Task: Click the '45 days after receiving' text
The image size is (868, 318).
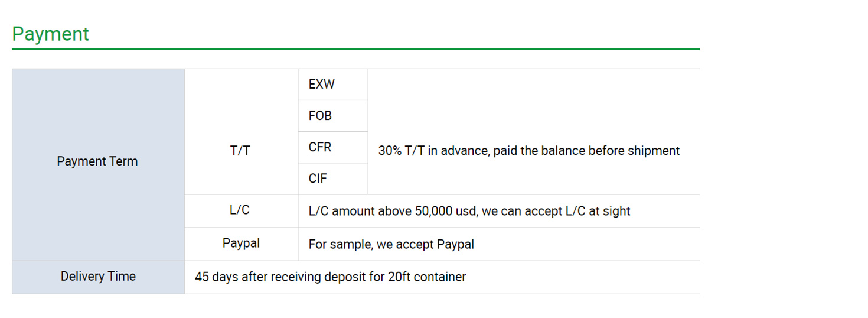Action: (x=250, y=277)
